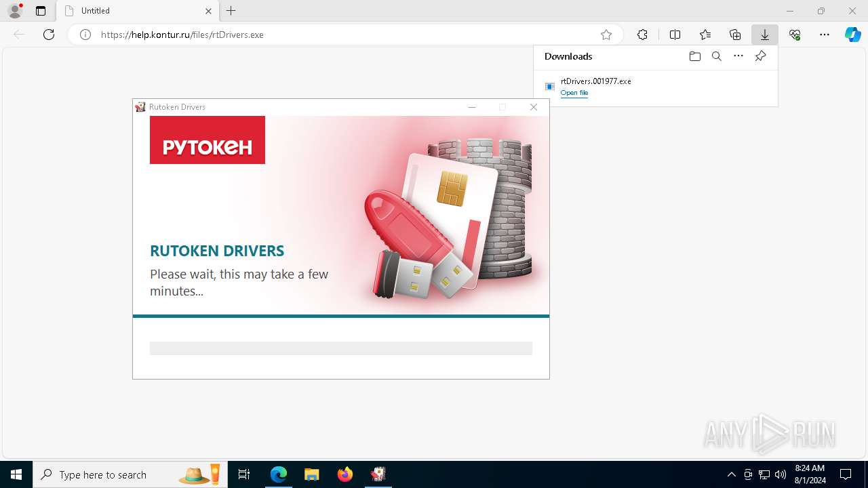Click the Open file link
The width and height of the screenshot is (868, 488).
pyautogui.click(x=574, y=93)
